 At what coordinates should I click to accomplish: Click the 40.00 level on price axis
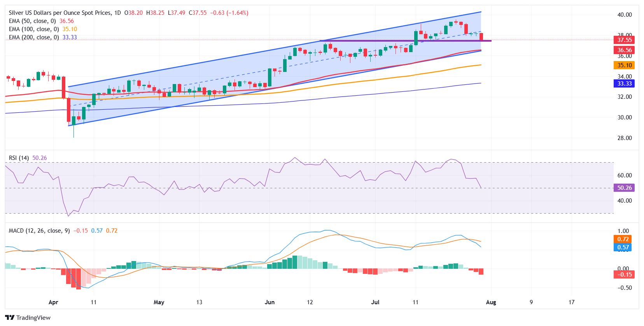(624, 15)
